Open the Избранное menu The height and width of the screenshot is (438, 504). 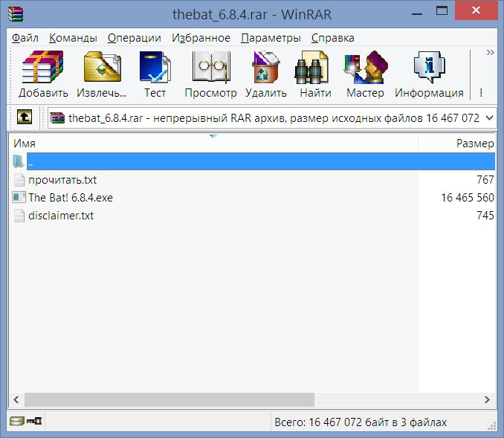[x=201, y=38]
